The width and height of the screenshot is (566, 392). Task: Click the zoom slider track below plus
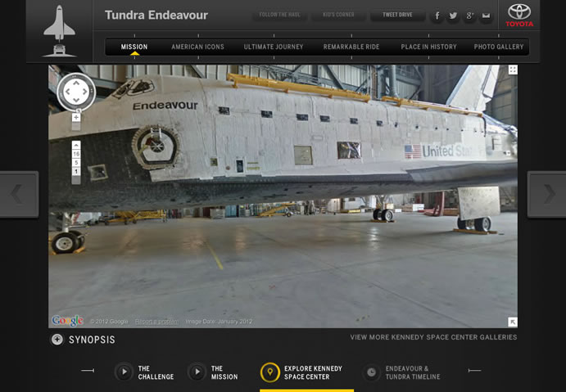[x=76, y=126]
